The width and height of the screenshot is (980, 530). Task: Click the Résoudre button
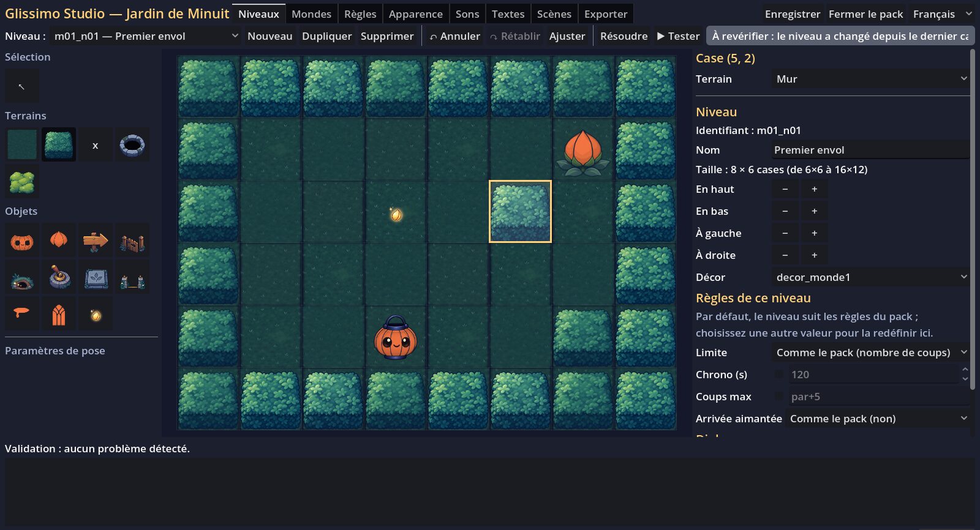tap(624, 36)
